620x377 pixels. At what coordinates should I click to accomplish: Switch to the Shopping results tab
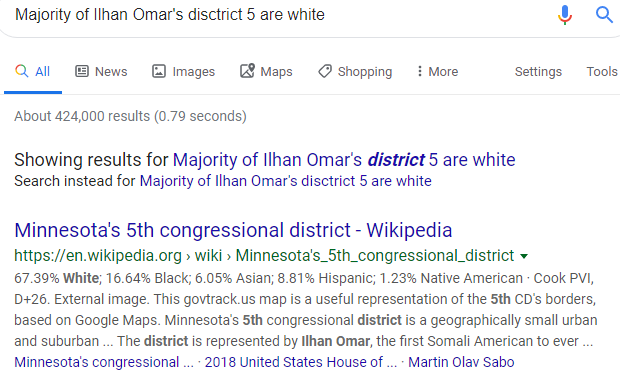coord(355,72)
